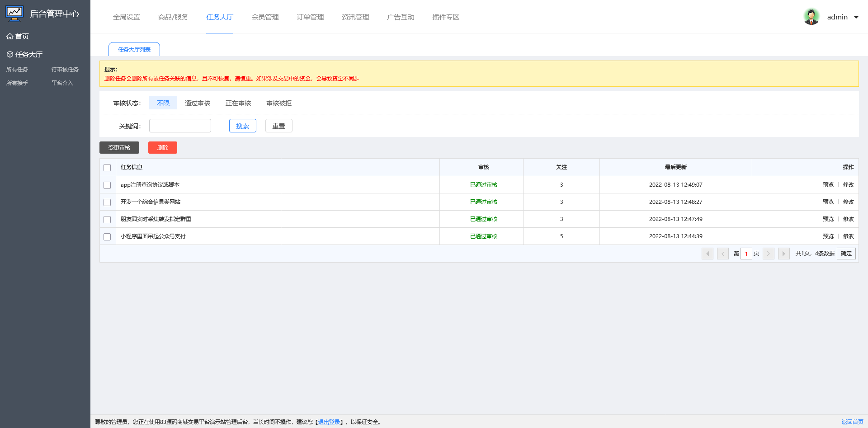Click the monitor logo icon beside 后台管理中心

14,14
